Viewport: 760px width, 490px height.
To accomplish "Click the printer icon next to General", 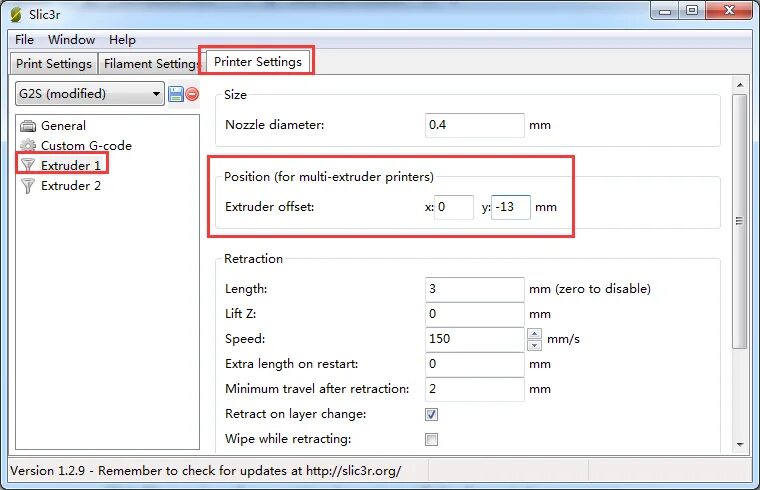I will pyautogui.click(x=28, y=126).
